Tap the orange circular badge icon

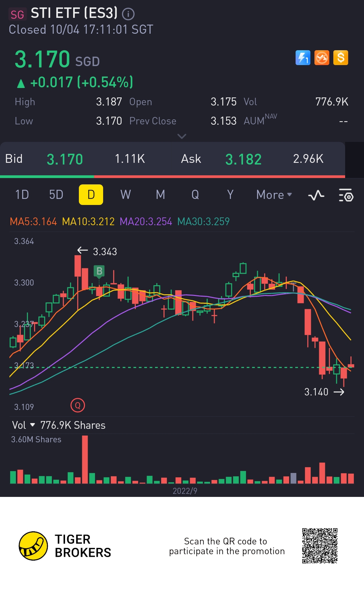pyautogui.click(x=322, y=58)
